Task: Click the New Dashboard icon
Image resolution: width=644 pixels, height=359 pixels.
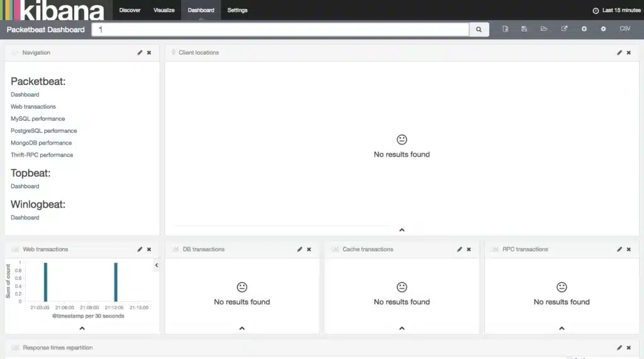Action: coord(505,29)
